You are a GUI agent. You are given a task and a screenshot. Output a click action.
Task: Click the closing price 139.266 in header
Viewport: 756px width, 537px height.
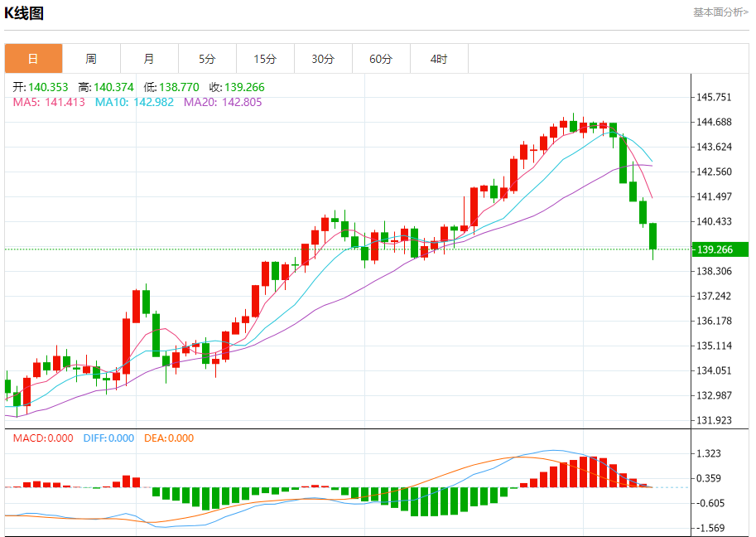(244, 87)
